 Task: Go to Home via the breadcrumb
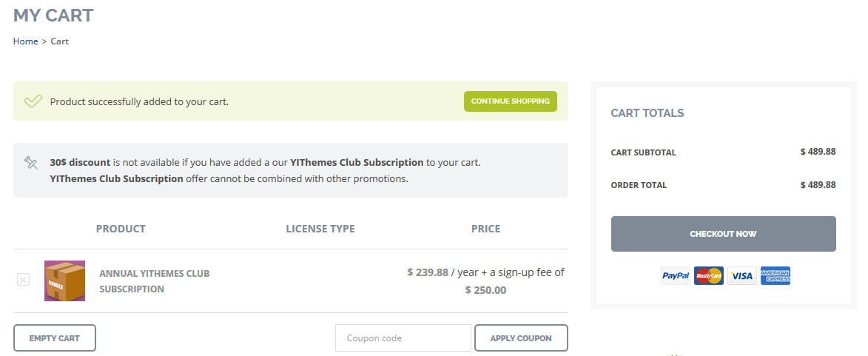point(25,41)
